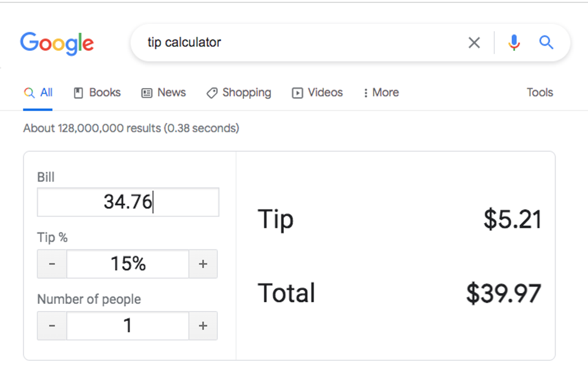Screen dimensions: 588x392
Task: Open the search Tools options
Action: pos(539,93)
